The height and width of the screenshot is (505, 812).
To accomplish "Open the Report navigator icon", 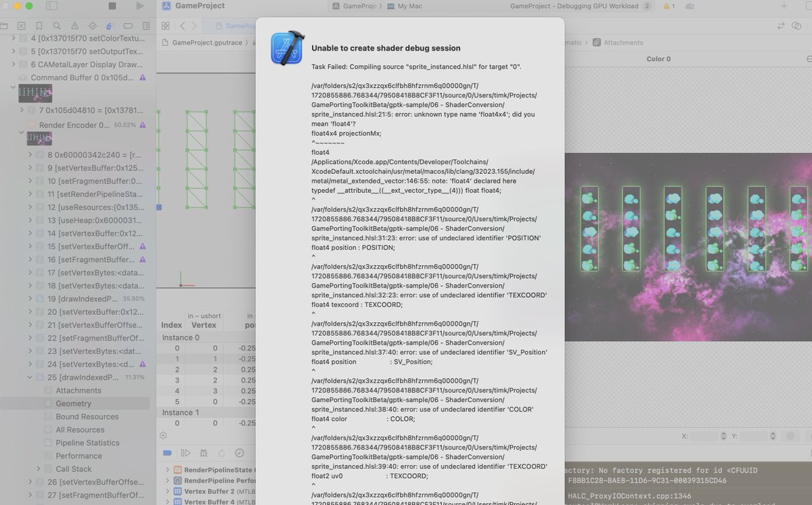I will (x=145, y=26).
